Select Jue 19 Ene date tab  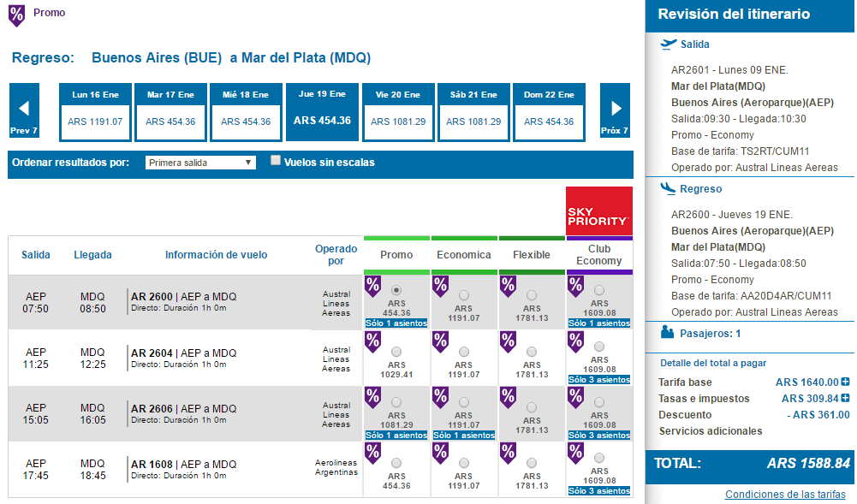point(323,112)
